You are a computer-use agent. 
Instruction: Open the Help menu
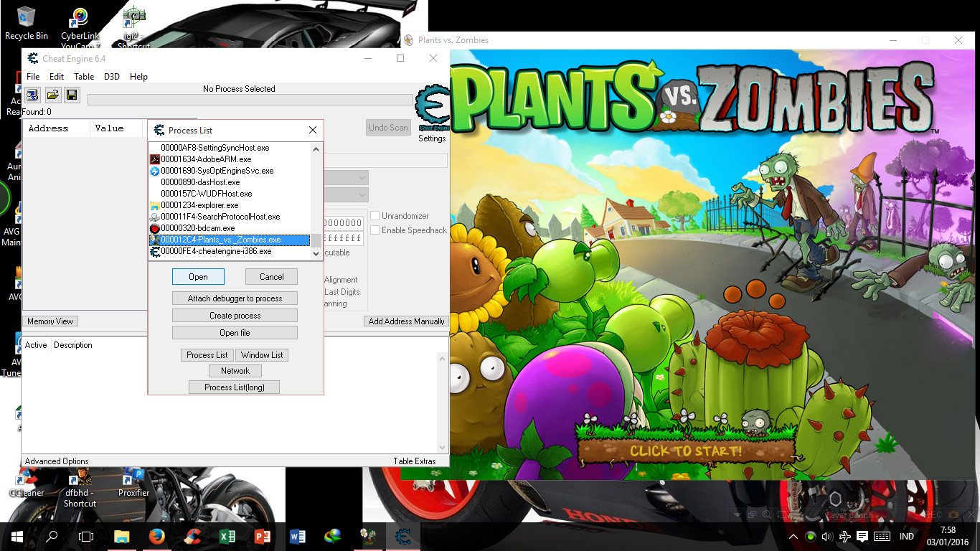tap(139, 77)
